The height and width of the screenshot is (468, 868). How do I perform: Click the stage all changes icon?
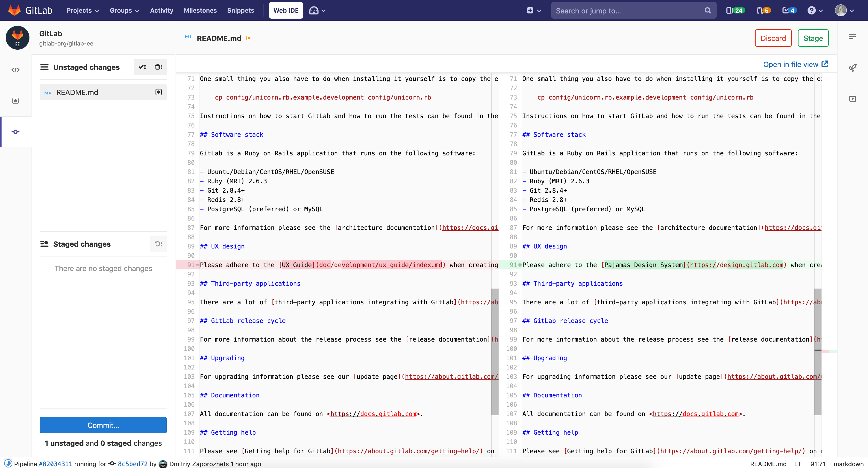point(142,67)
